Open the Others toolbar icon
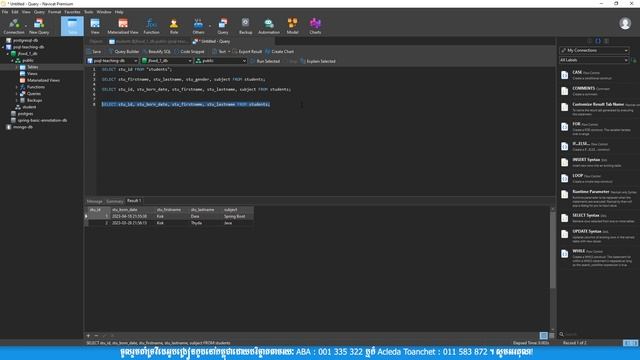The height and width of the screenshot is (360, 640). pos(198,26)
